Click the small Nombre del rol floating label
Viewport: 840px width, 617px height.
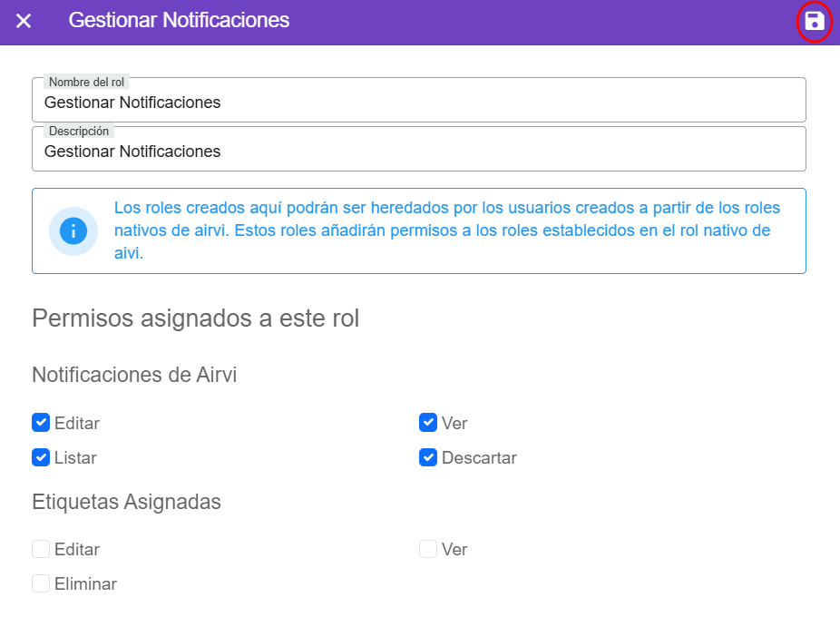click(x=86, y=83)
